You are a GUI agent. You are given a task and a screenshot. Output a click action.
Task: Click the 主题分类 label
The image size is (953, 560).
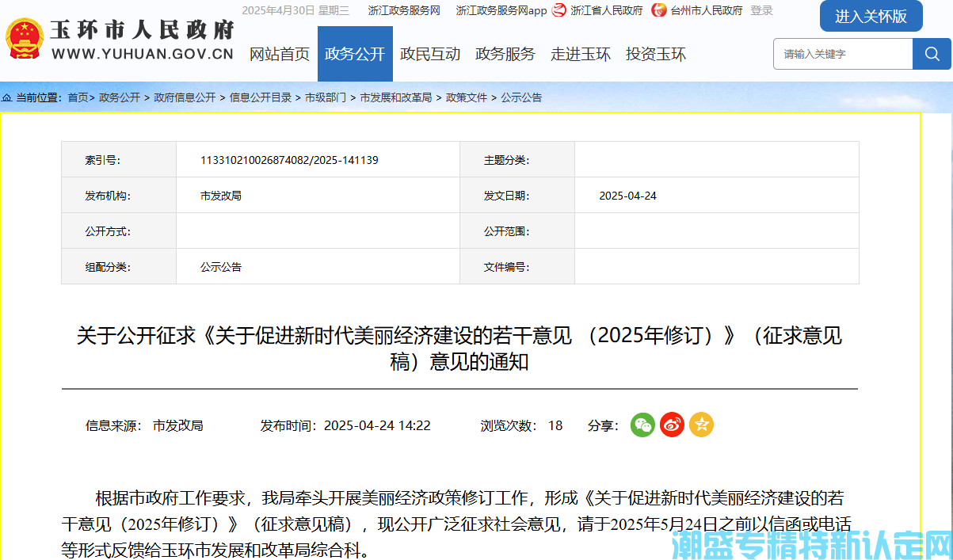click(506, 160)
